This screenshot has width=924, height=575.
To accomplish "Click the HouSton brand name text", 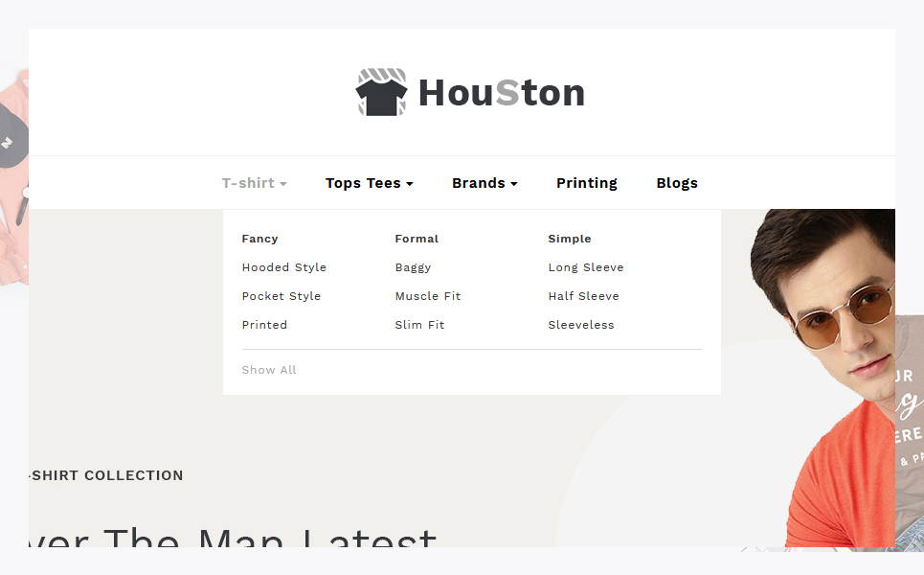I will point(502,93).
